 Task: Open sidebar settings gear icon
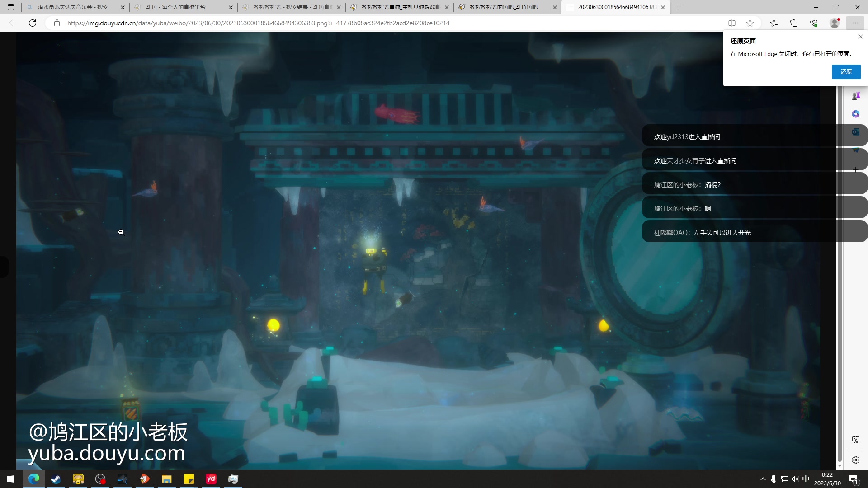pyautogui.click(x=855, y=460)
